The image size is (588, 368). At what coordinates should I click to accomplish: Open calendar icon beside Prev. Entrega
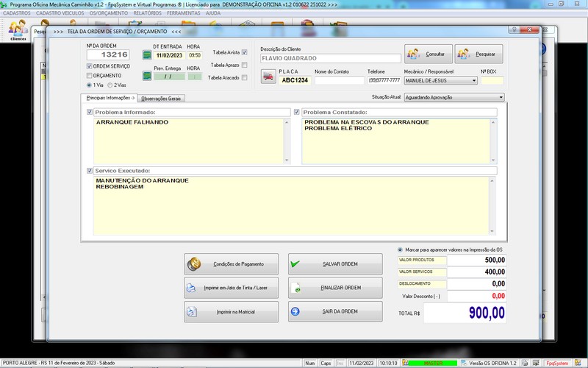[146, 77]
